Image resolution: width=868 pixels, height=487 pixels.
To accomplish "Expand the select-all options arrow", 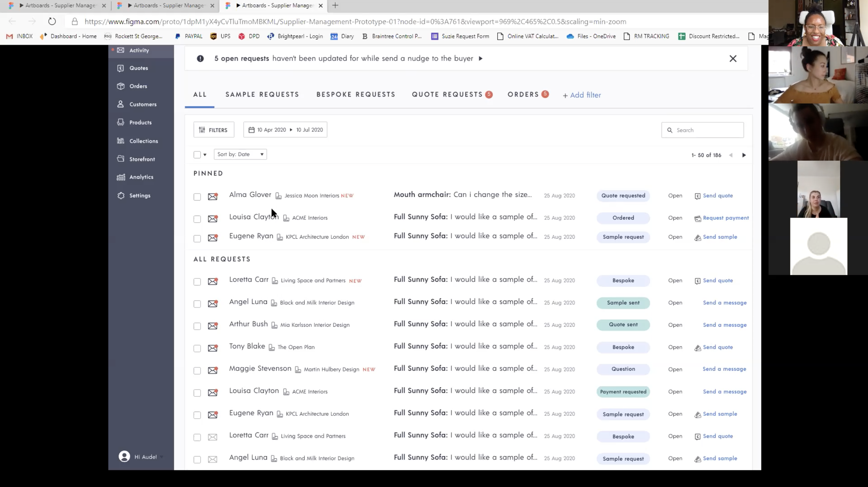I will [205, 155].
